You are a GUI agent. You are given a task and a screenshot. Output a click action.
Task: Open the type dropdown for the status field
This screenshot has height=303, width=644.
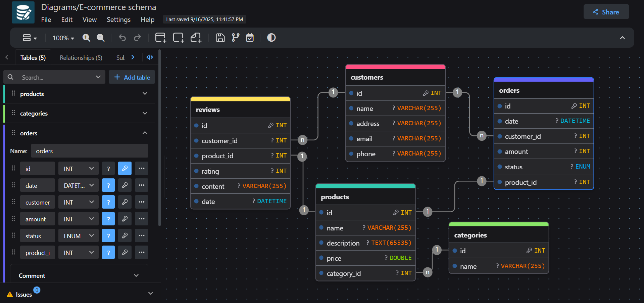click(x=78, y=235)
